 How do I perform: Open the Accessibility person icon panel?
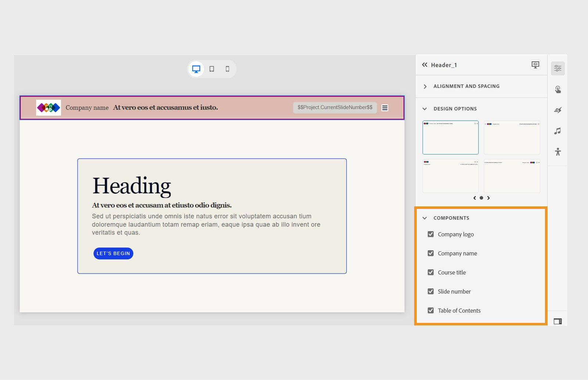coord(557,152)
